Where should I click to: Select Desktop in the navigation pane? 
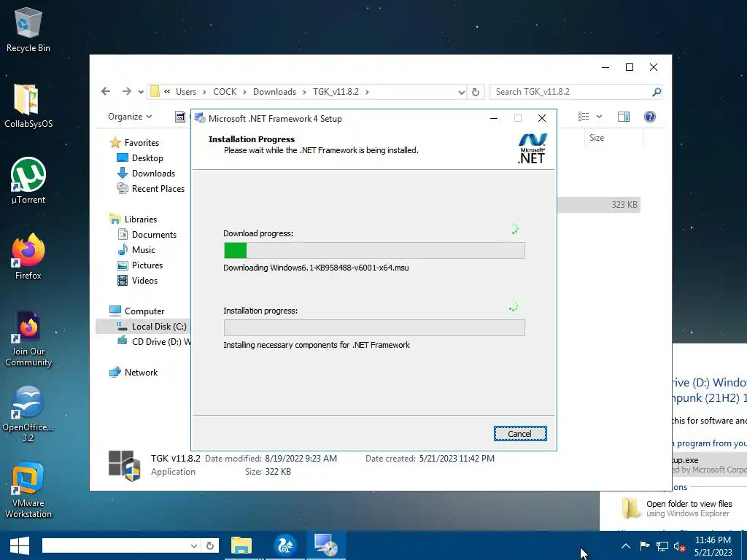click(x=147, y=158)
